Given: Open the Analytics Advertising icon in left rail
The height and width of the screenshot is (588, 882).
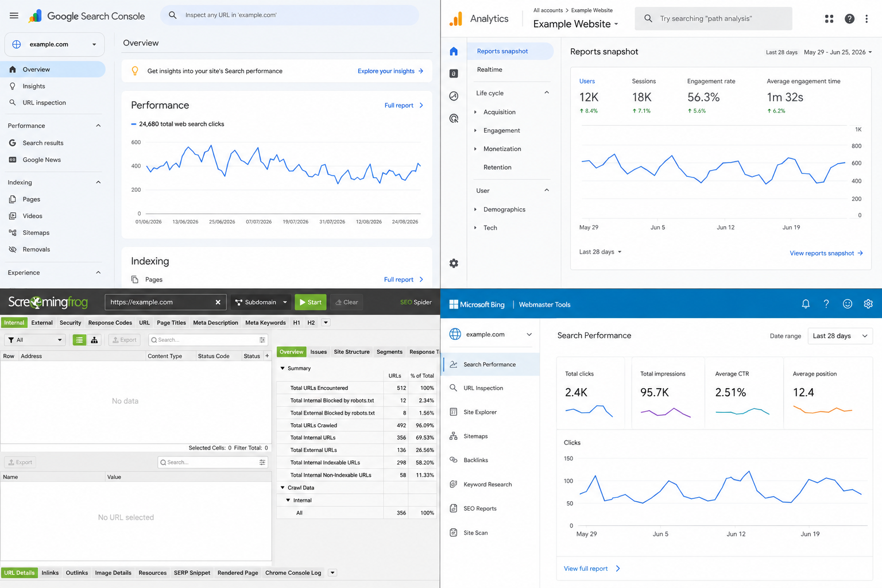Looking at the screenshot, I should (454, 118).
